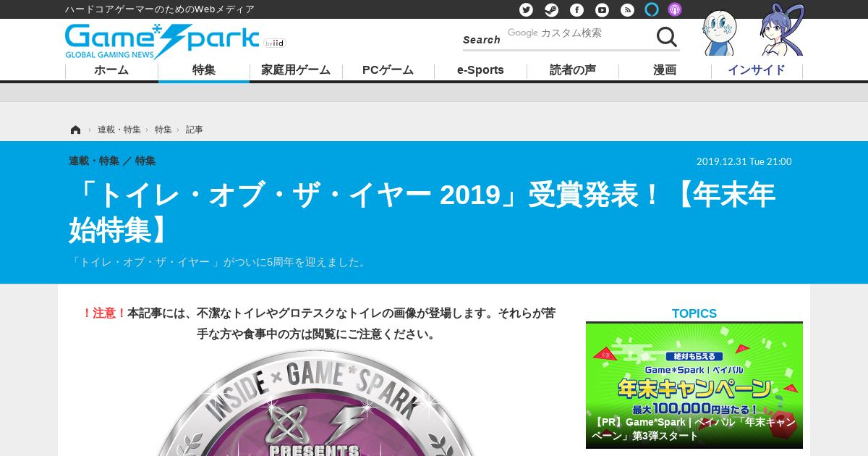Click the 連載・特集 breadcrumb link

[119, 130]
